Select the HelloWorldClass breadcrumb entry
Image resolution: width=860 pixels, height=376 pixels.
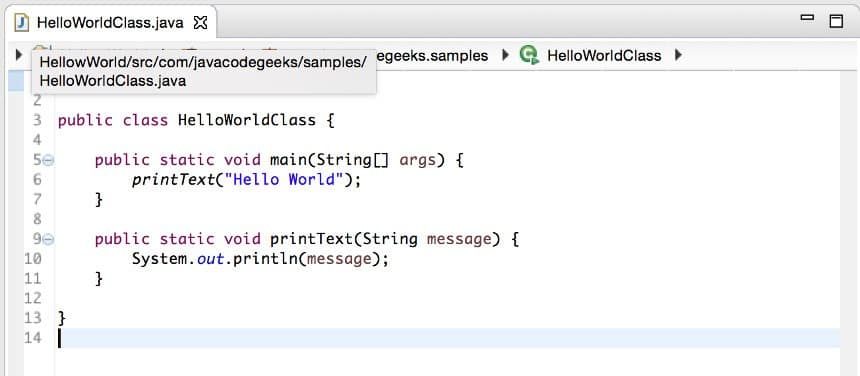point(604,55)
